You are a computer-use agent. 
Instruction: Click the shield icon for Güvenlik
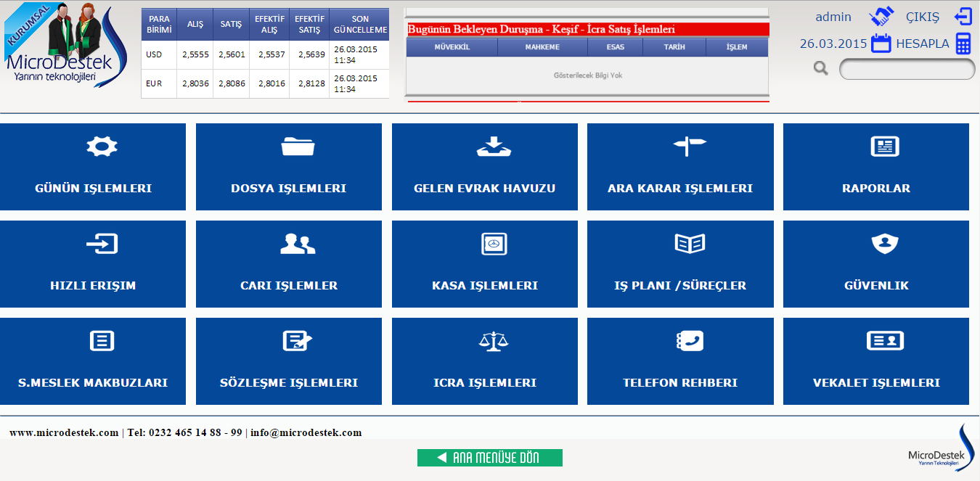click(884, 244)
